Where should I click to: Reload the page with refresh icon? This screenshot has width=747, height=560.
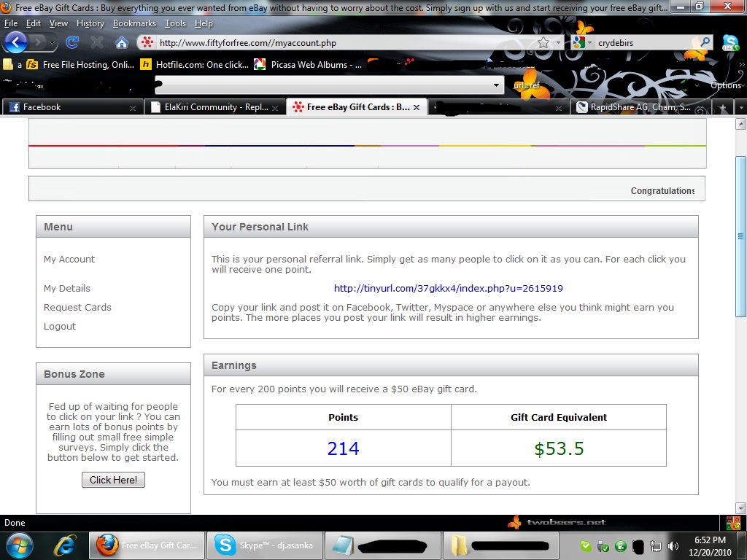(x=72, y=43)
